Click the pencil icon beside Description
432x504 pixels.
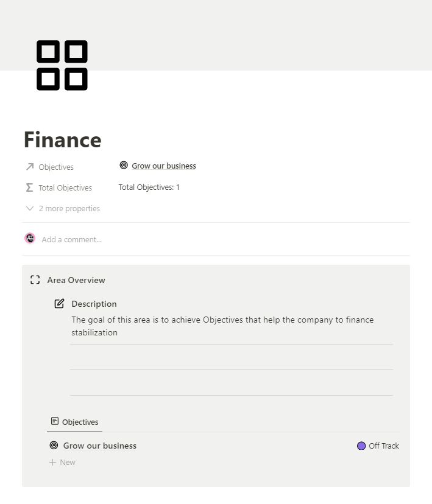point(58,303)
